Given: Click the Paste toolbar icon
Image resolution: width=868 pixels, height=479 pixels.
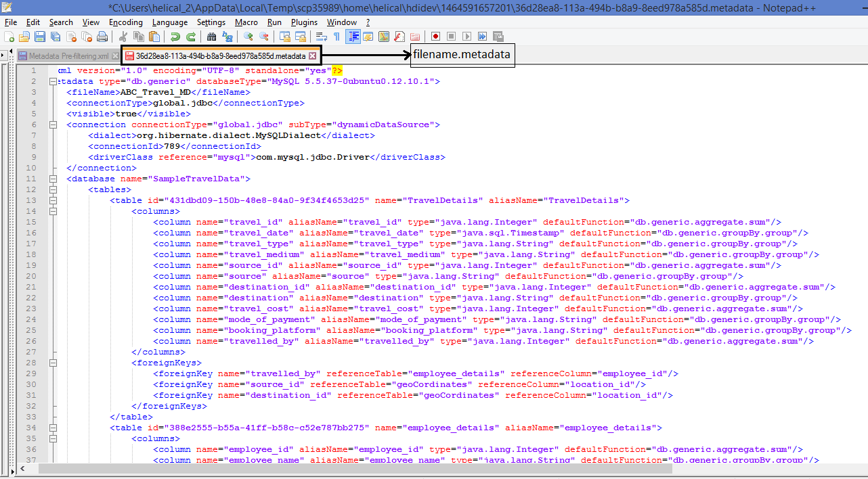Looking at the screenshot, I should click(x=154, y=36).
